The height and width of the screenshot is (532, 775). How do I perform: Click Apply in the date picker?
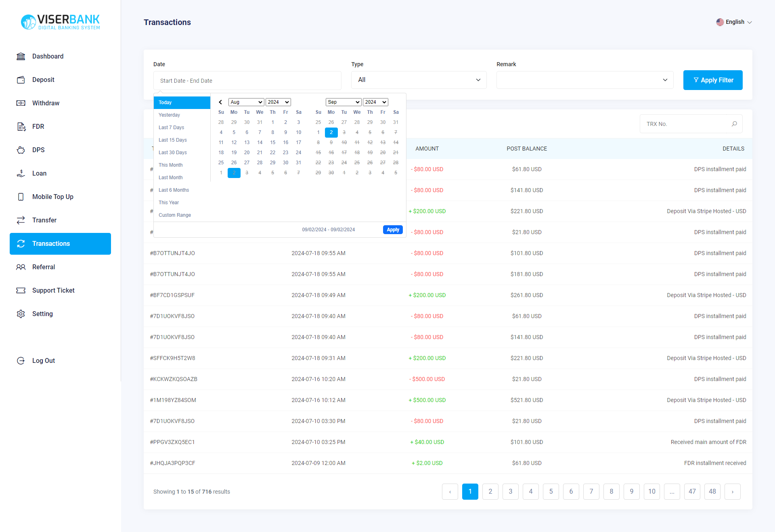(x=392, y=229)
